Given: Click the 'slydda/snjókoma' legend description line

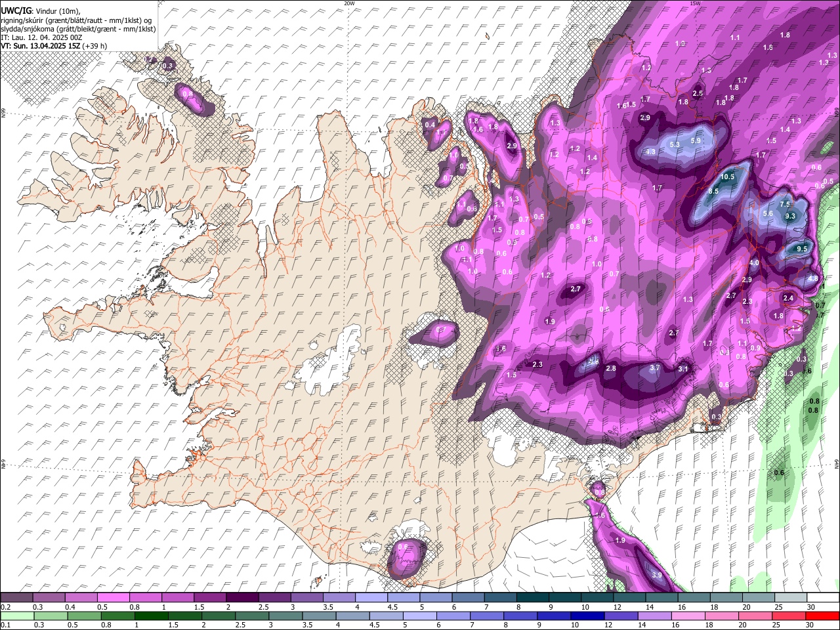Looking at the screenshot, I should 78,29.
